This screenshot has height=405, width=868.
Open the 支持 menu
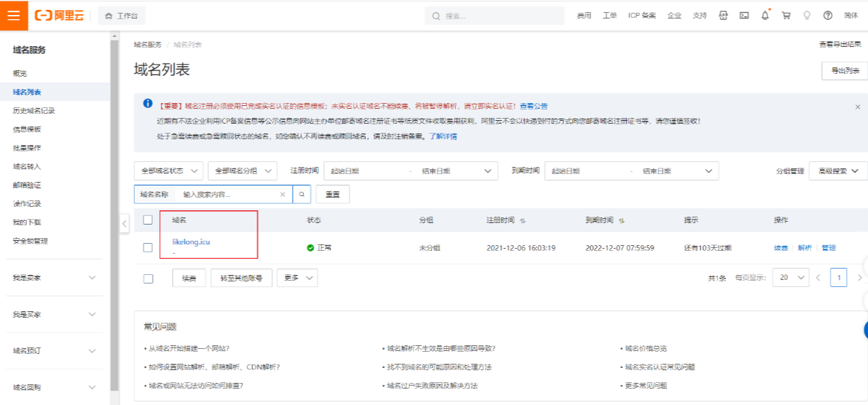pyautogui.click(x=700, y=16)
